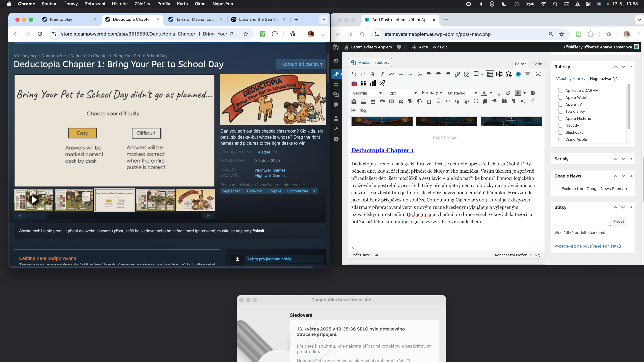Click the Print icon in editor toolbar
Screen dimensions: 644x362
tap(382, 101)
